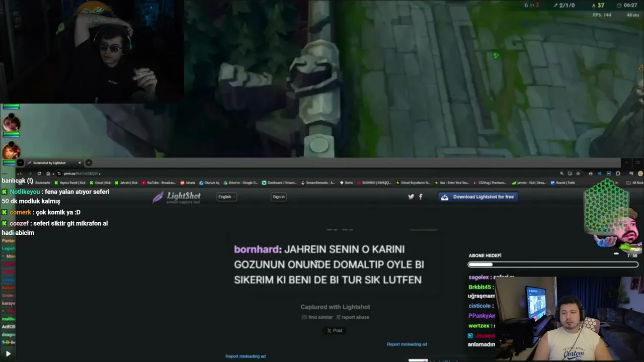
Task: Click username ccozef in chat
Action: pyautogui.click(x=19, y=223)
